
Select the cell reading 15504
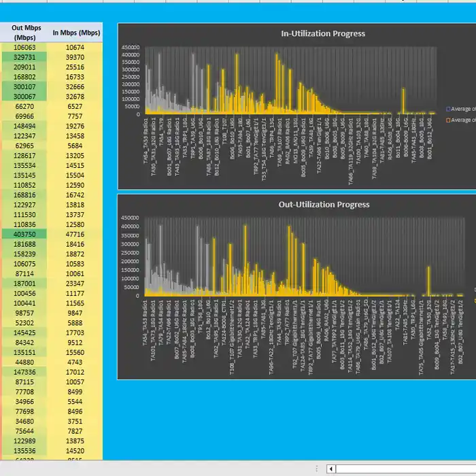coord(75,175)
